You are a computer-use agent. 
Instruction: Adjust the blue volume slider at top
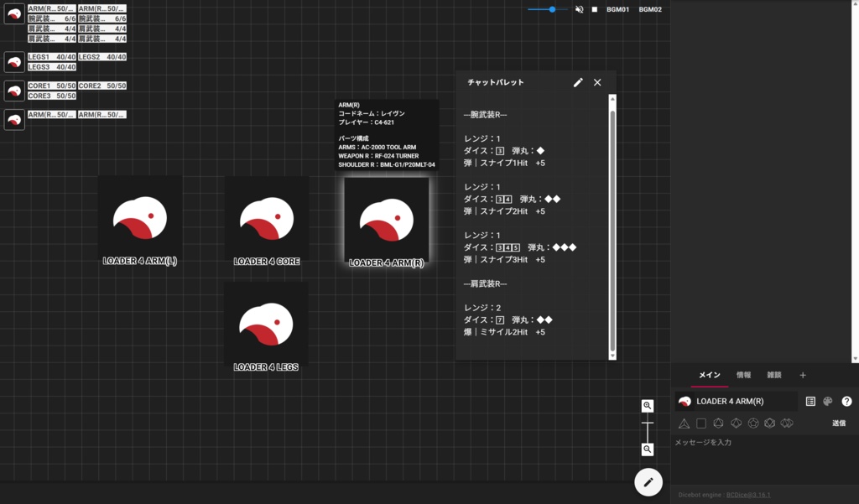[551, 10]
